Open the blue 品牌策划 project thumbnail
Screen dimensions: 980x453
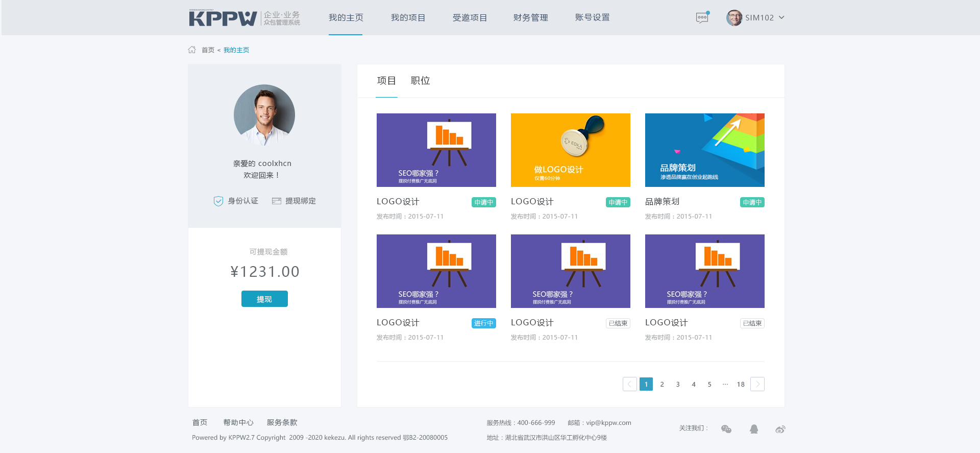705,150
